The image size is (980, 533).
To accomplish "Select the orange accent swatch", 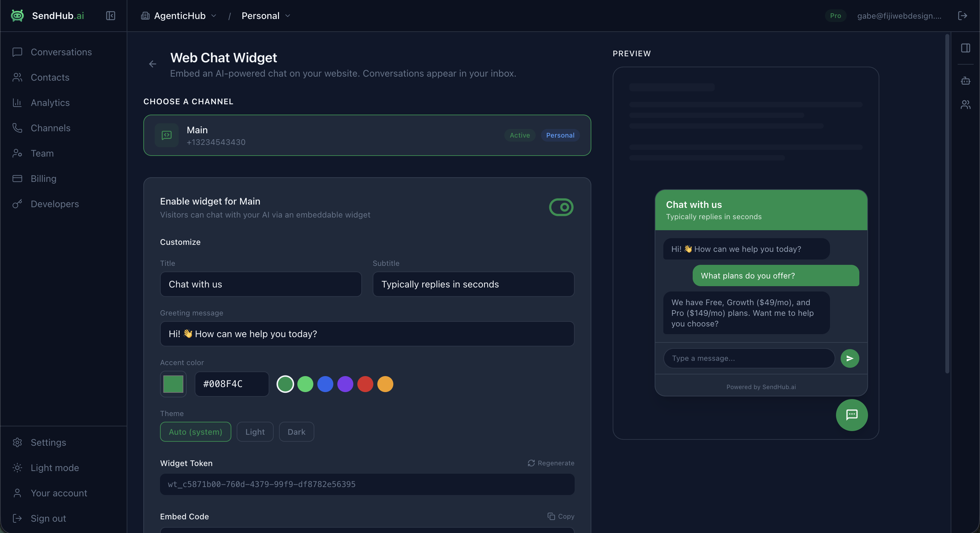I will pyautogui.click(x=385, y=384).
